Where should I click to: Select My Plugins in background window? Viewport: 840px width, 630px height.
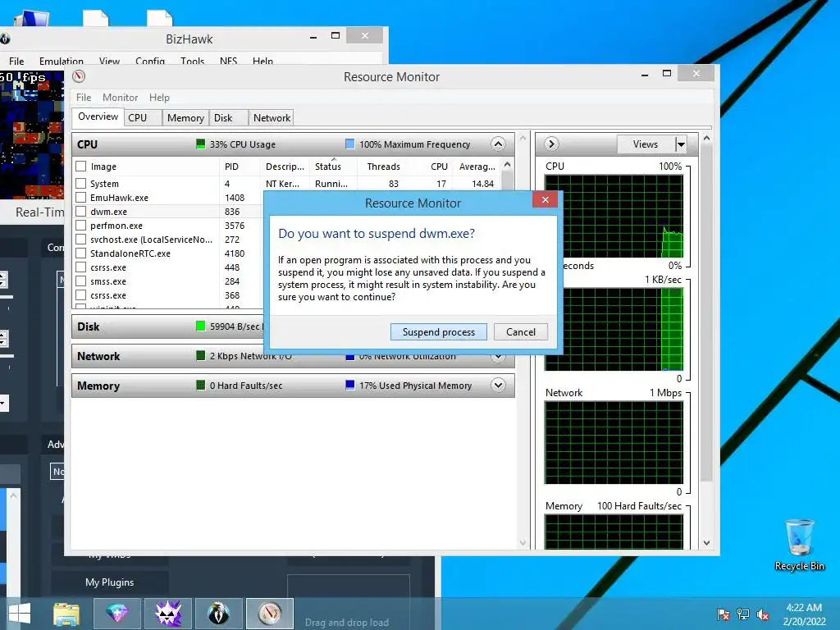tap(109, 582)
